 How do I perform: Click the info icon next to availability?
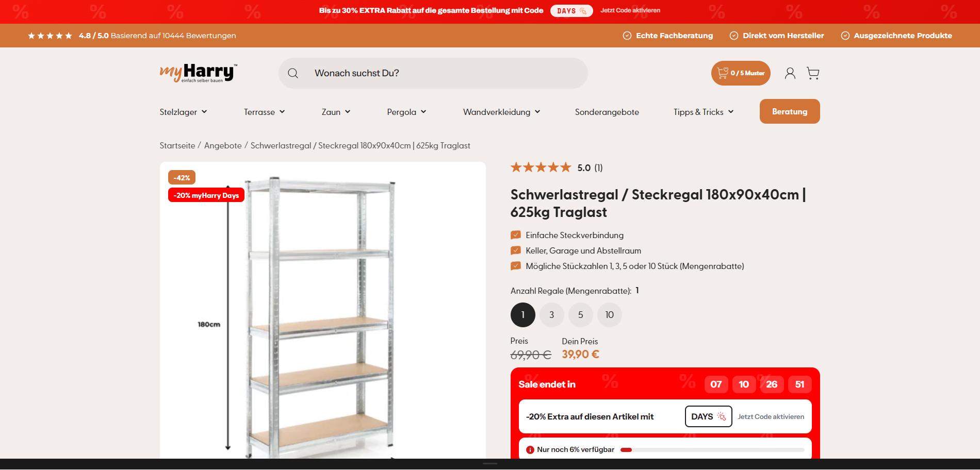tap(530, 450)
